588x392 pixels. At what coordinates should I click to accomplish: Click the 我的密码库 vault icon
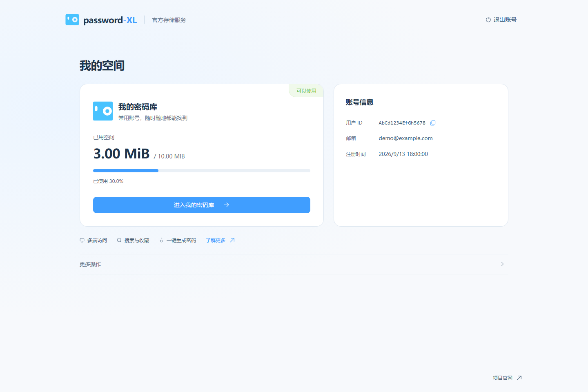pos(103,111)
